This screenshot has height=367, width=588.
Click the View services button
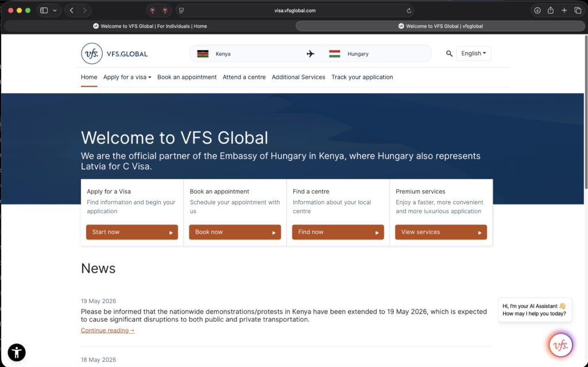pyautogui.click(x=441, y=232)
